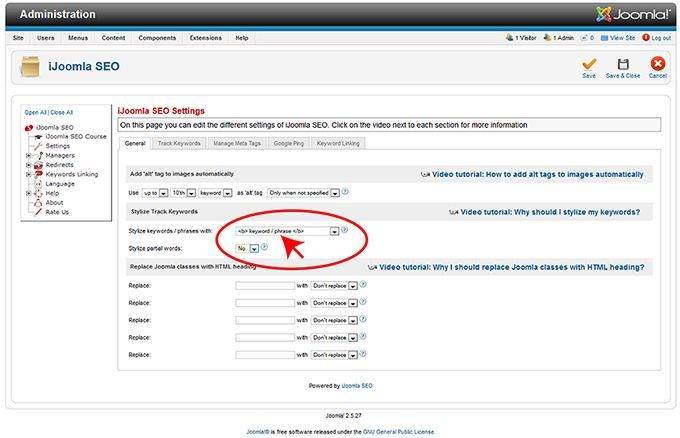Click third Replace text input field

tap(265, 320)
